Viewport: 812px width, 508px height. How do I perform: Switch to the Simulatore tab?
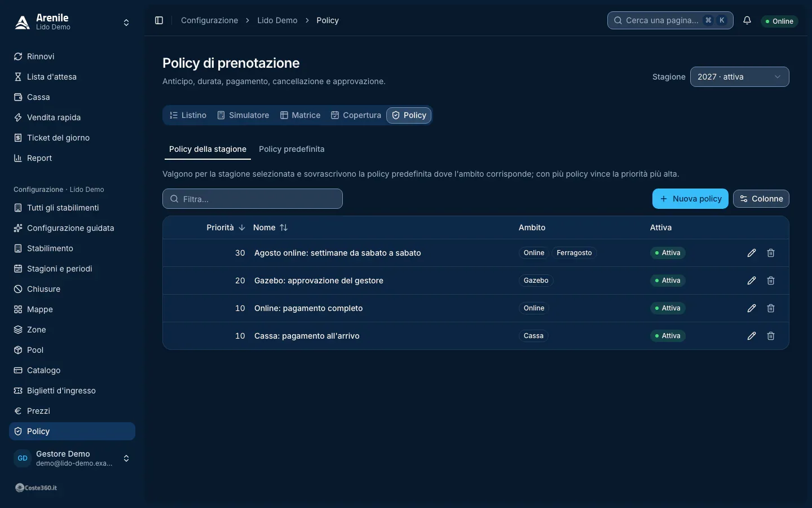[243, 115]
